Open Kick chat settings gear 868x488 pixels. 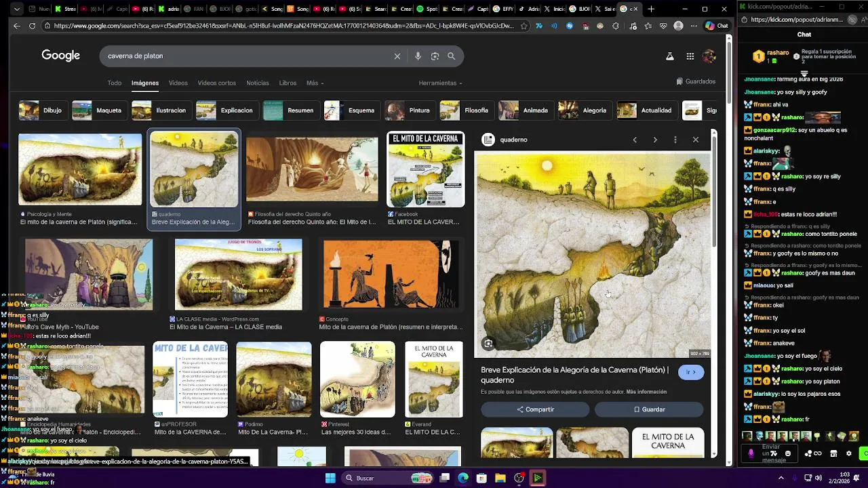click(x=848, y=453)
